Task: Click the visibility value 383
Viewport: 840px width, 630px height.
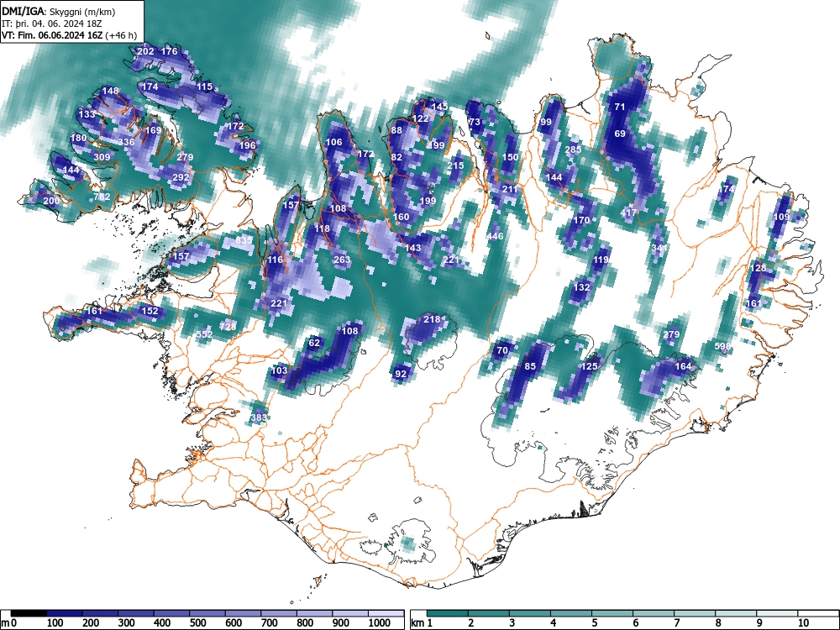Action: [259, 417]
